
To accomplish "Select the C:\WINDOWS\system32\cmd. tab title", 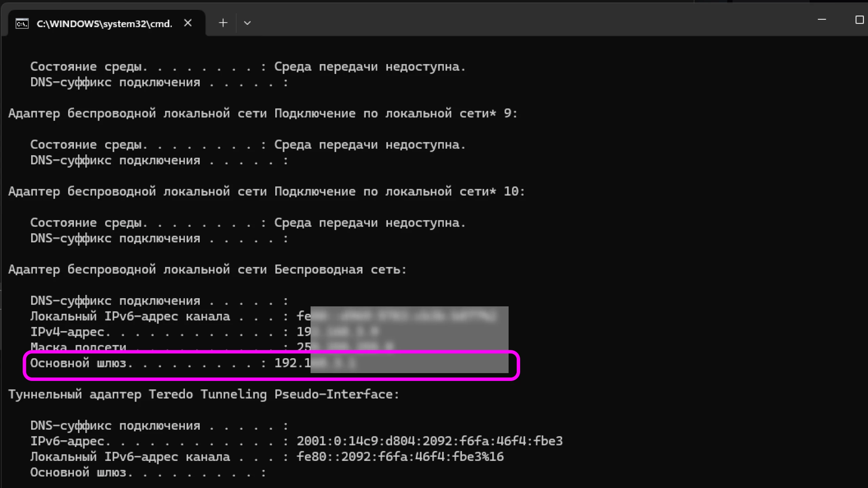I will pyautogui.click(x=104, y=24).
